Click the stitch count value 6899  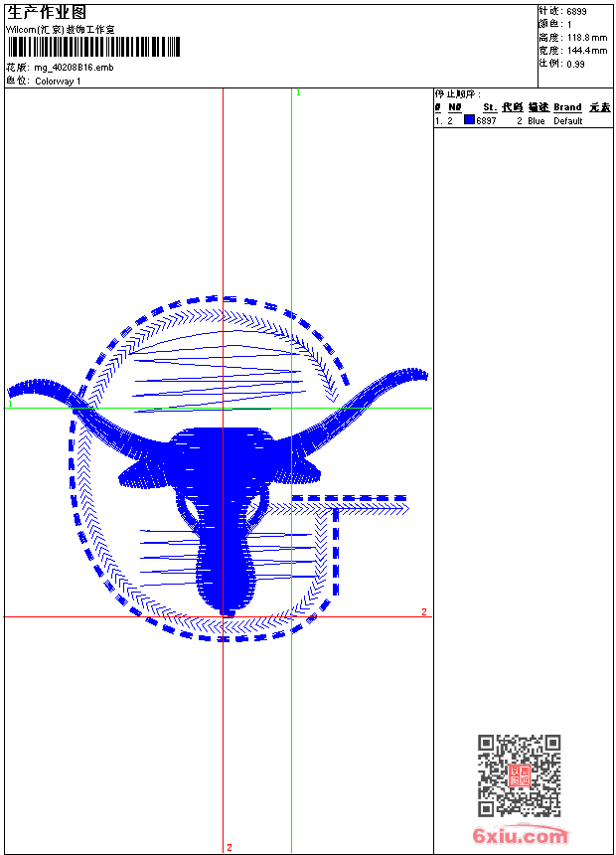tap(576, 11)
